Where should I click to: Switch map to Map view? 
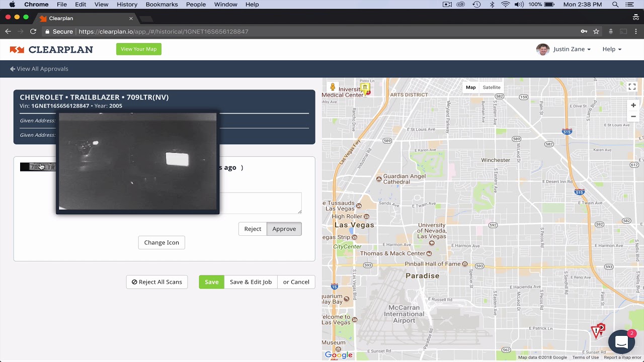[x=470, y=87]
